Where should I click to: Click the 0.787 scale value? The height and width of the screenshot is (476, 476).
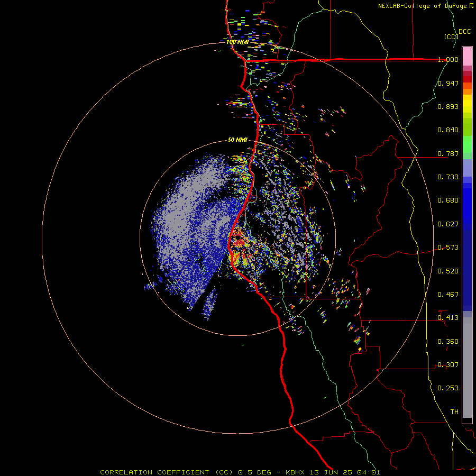click(x=448, y=153)
